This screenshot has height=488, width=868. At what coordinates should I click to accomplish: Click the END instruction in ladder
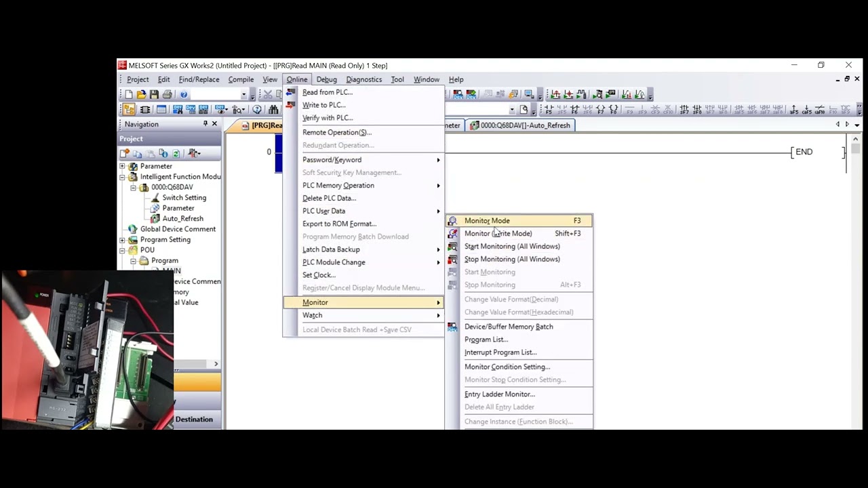pos(804,152)
